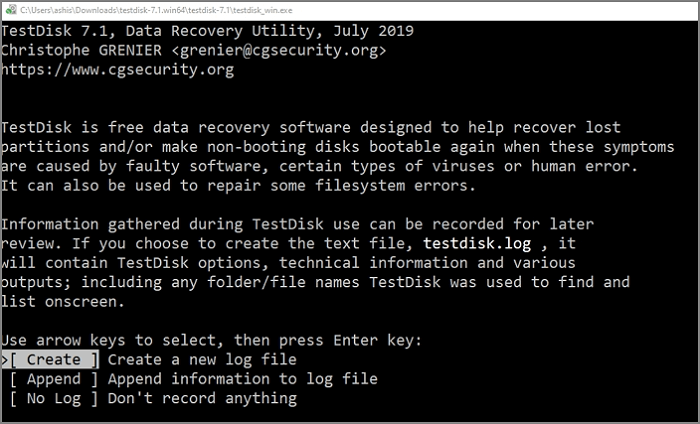Pick the [ No Log ] option
This screenshot has height=424, width=700.
pos(55,398)
